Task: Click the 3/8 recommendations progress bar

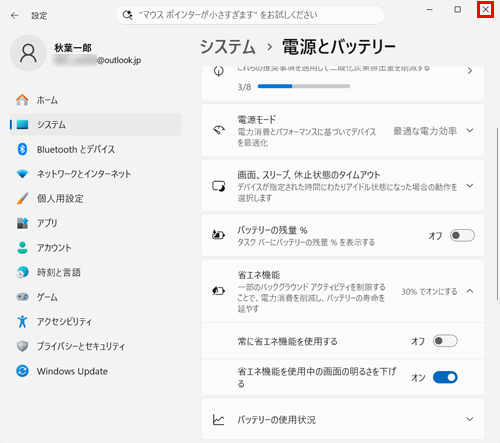Action: (x=304, y=86)
